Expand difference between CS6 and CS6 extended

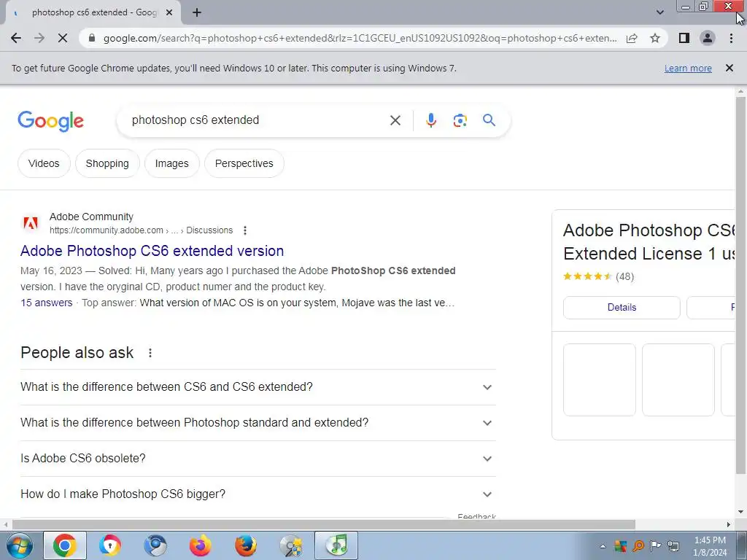(258, 386)
